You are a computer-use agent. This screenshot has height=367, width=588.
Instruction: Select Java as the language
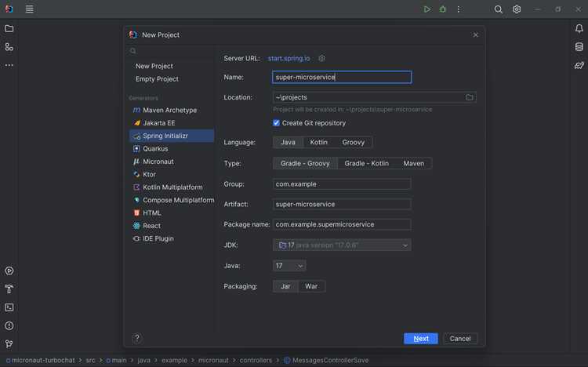pos(288,142)
